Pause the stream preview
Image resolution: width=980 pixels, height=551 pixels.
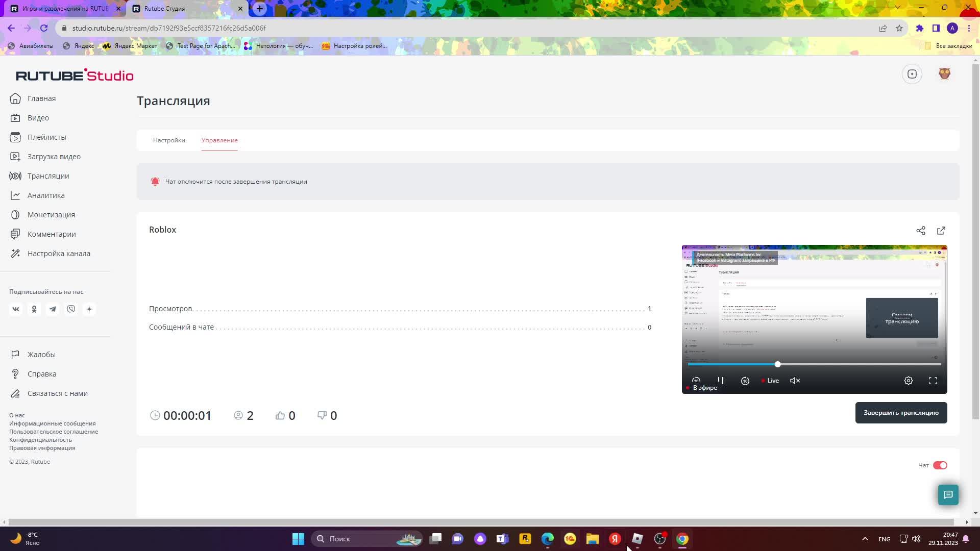coord(720,381)
